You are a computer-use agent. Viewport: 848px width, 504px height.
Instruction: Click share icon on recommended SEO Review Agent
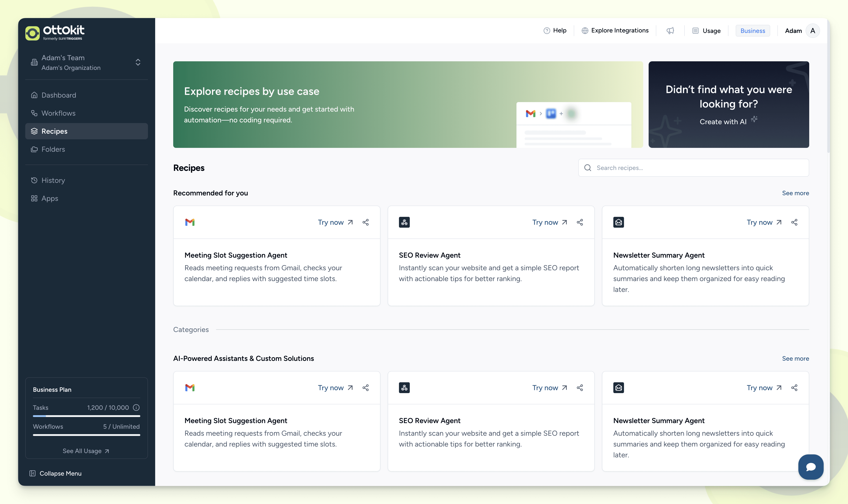(x=580, y=222)
